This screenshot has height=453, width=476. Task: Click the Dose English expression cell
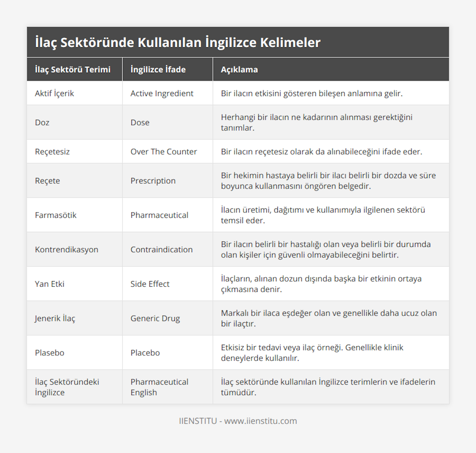(140, 122)
